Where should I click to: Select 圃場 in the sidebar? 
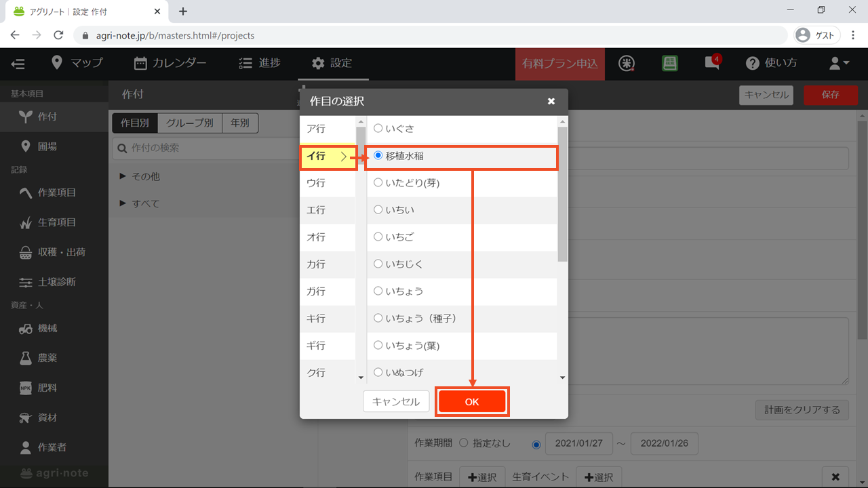click(x=54, y=146)
